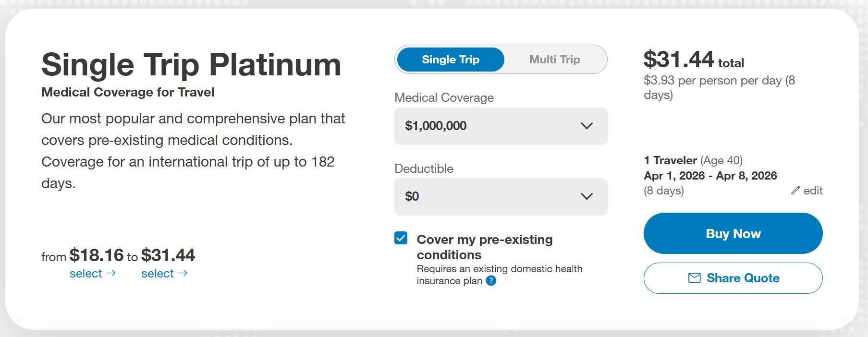This screenshot has height=337, width=868.
Task: Select the Single Trip tab
Action: click(x=450, y=60)
